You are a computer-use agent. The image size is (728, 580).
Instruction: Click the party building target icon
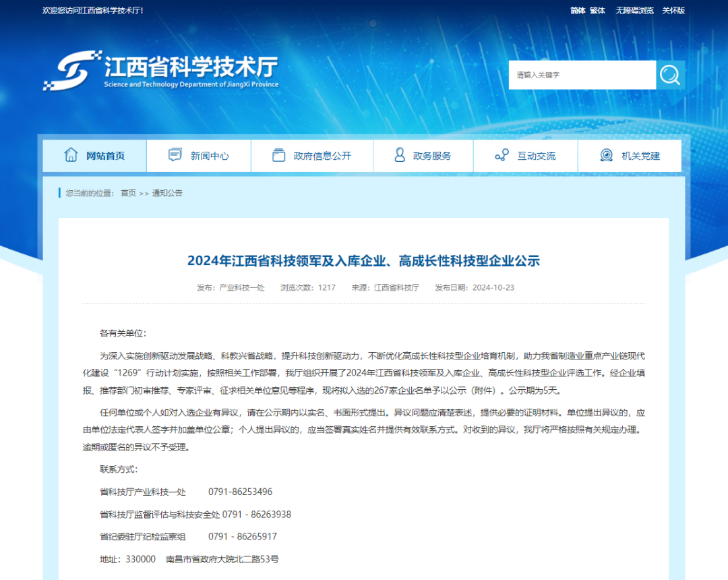point(606,155)
